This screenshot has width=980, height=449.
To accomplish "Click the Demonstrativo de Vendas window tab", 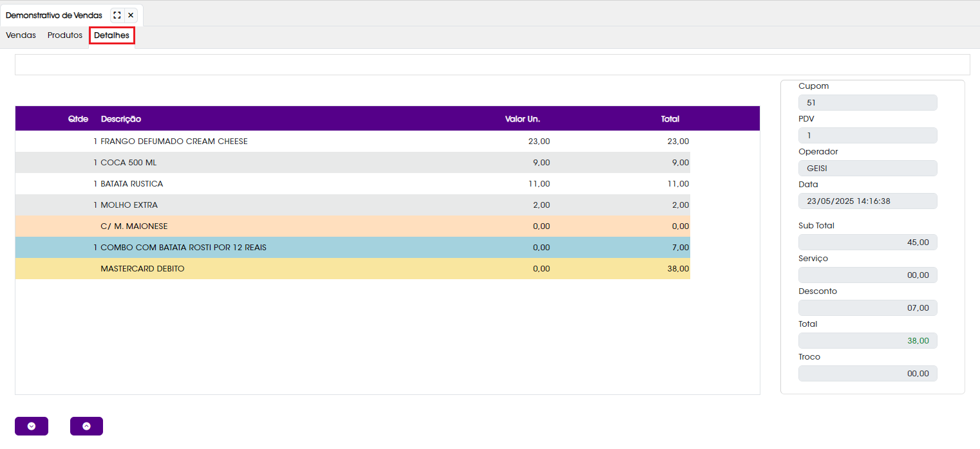I will tap(54, 15).
